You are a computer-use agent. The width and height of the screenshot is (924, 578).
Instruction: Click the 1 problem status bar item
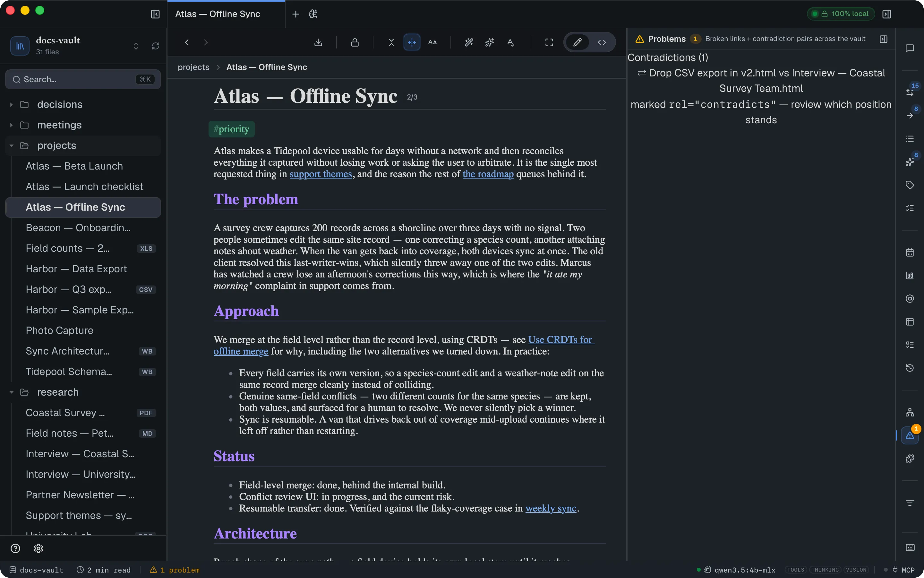(x=175, y=570)
